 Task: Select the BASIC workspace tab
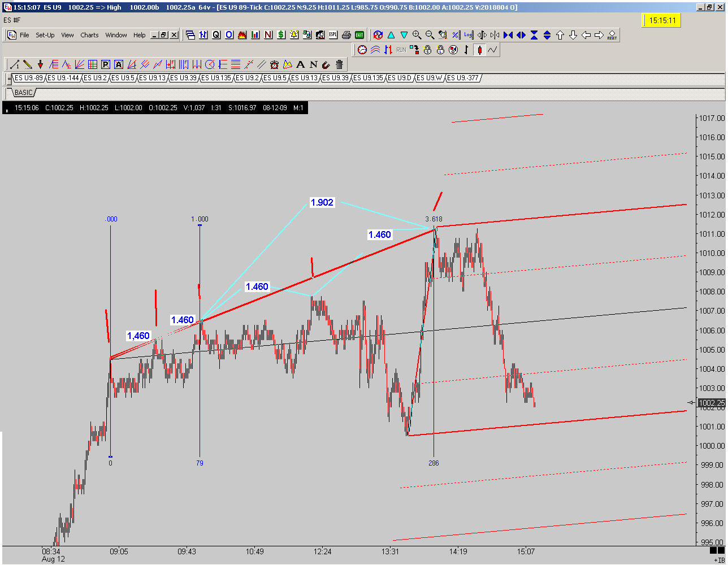point(23,92)
